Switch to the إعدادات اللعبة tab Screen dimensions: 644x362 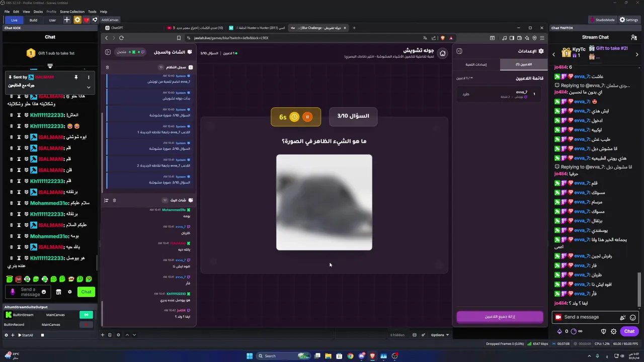click(476, 64)
